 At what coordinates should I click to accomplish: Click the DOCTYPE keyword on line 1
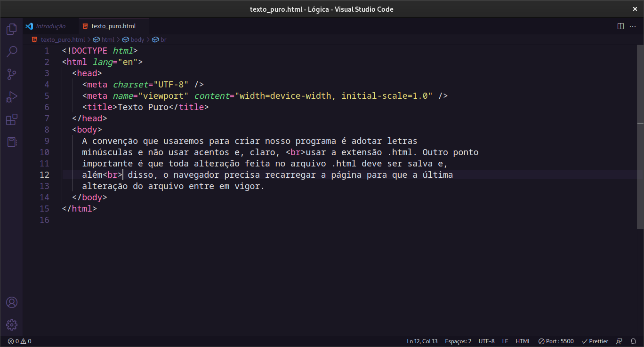click(90, 51)
